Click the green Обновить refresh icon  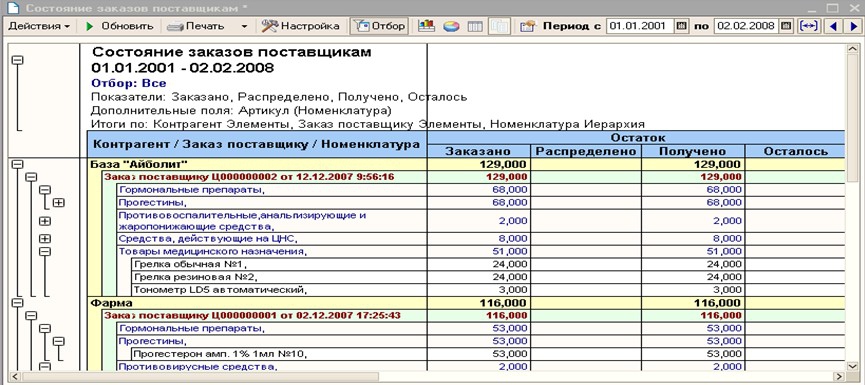(90, 26)
